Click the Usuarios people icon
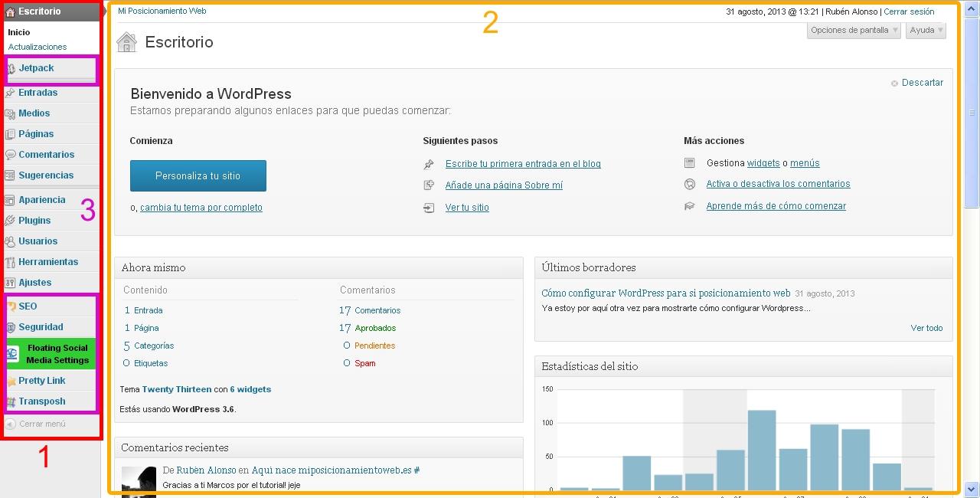Image resolution: width=980 pixels, height=498 pixels. [x=11, y=241]
